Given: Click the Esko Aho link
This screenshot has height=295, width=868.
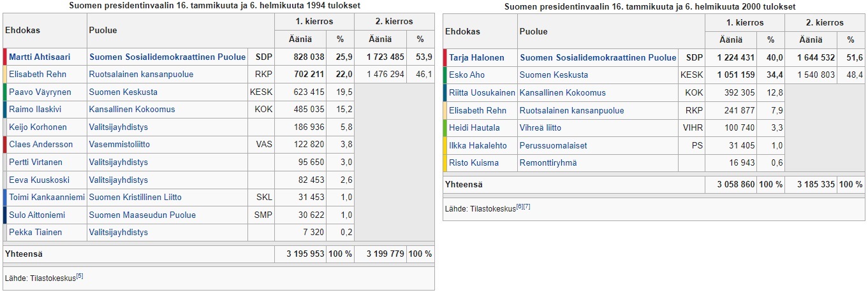Looking at the screenshot, I should click(467, 75).
